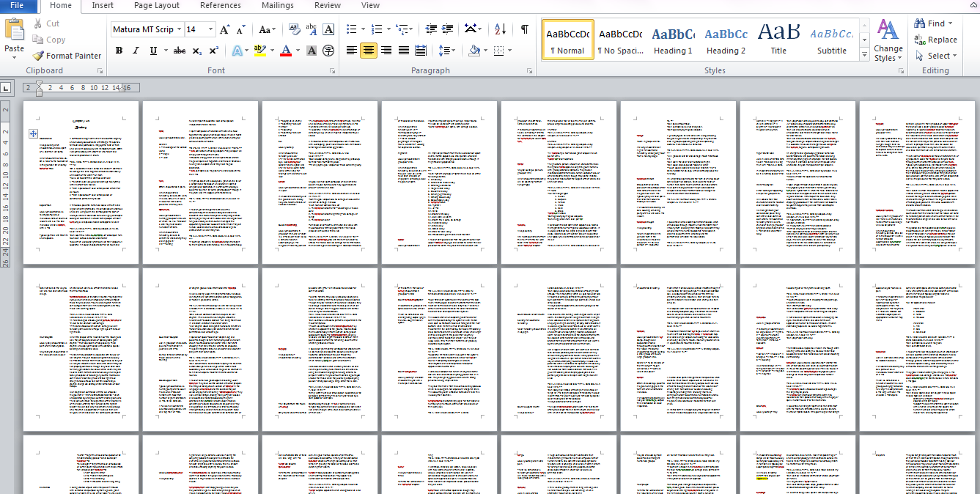Increase paragraph indent
The image size is (980, 494).
(448, 29)
